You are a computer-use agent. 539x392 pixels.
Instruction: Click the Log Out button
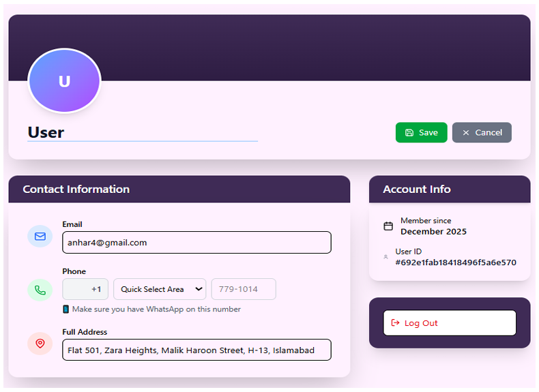click(449, 323)
